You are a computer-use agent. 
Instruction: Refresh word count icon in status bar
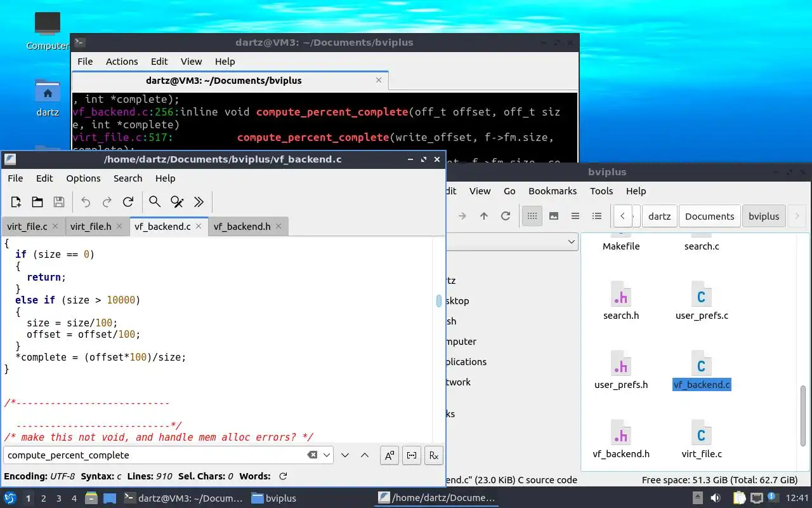click(x=283, y=476)
